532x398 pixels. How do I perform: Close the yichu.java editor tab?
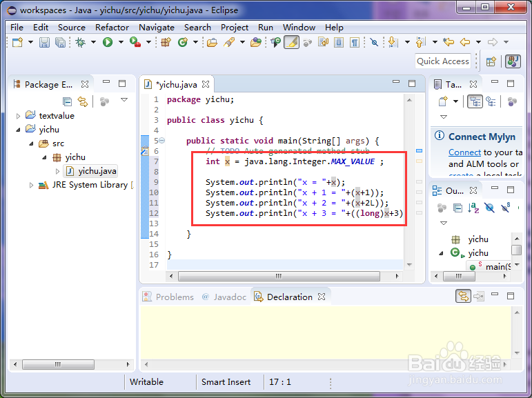[x=206, y=84]
